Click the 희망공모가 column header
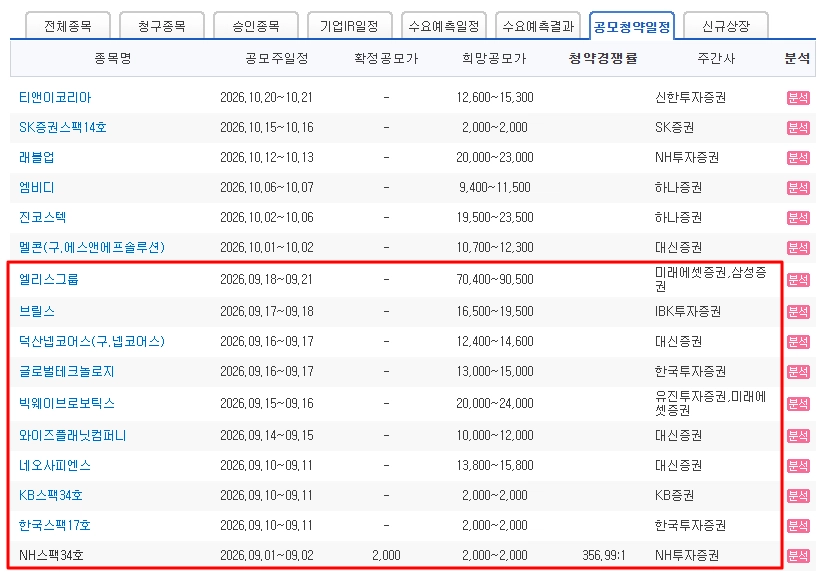This screenshot has width=818, height=572. 494,58
